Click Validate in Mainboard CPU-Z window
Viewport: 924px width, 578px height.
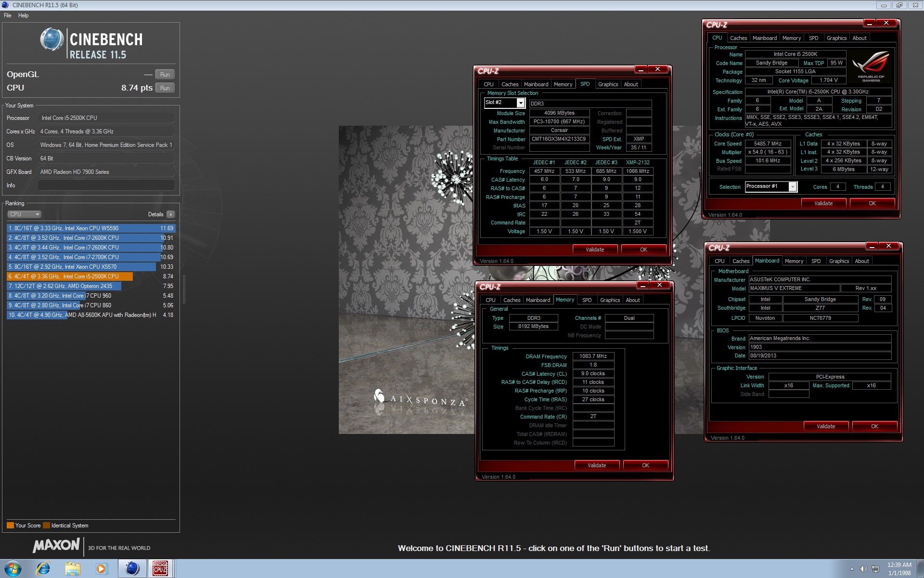pyautogui.click(x=826, y=426)
